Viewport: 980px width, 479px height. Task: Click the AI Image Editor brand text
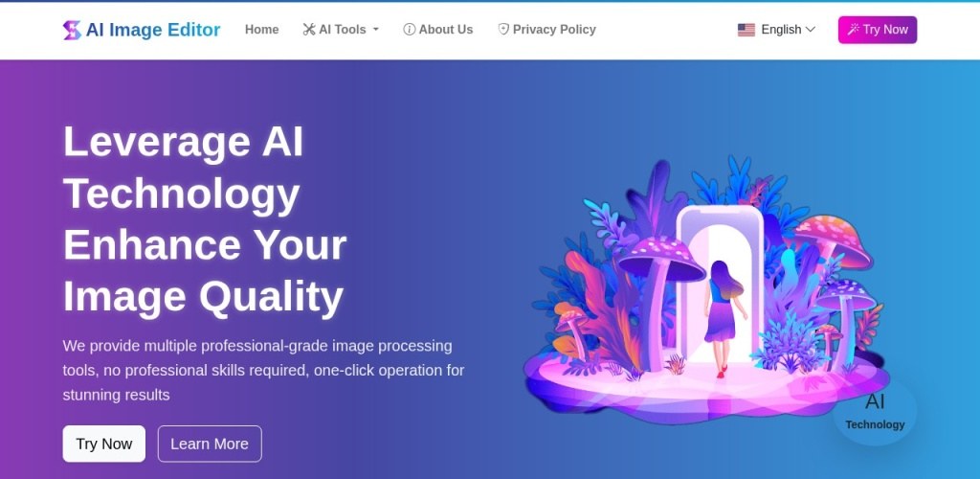point(153,30)
